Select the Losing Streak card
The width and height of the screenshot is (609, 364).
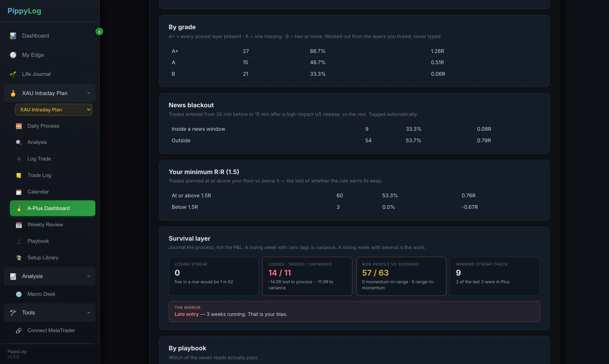[x=213, y=276]
